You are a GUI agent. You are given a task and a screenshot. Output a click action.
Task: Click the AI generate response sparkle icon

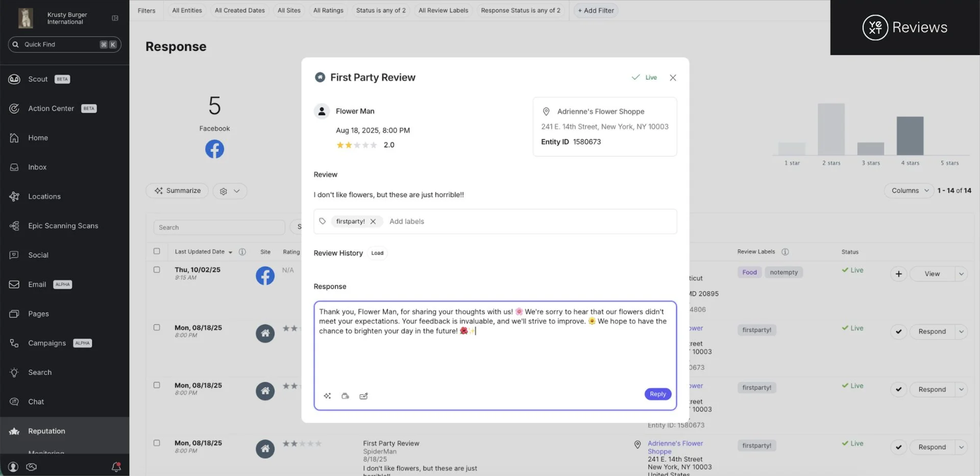327,396
